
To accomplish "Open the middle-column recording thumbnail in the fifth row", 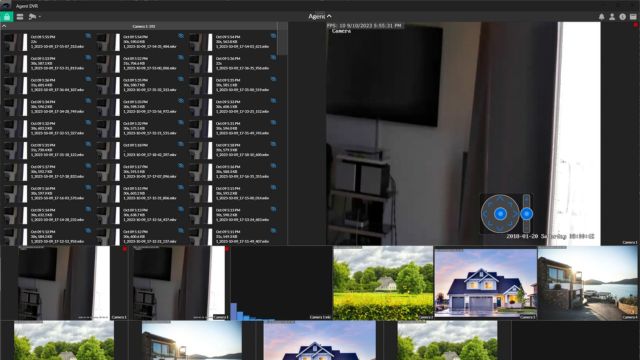I will pos(108,129).
